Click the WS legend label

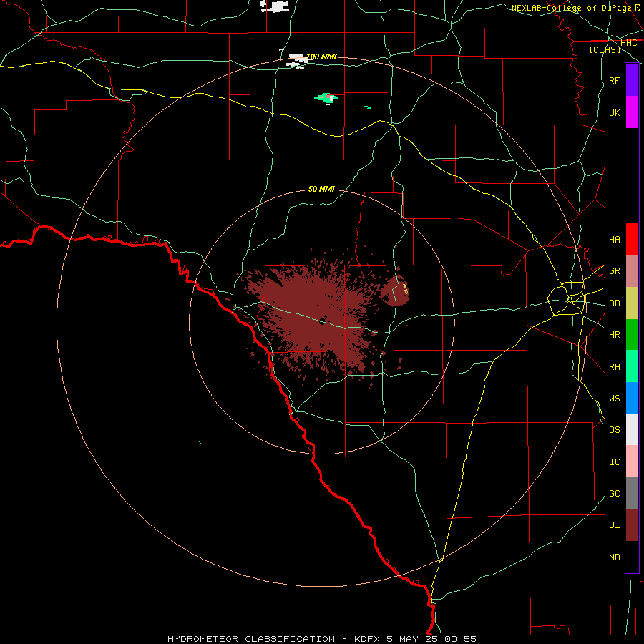tap(614, 399)
